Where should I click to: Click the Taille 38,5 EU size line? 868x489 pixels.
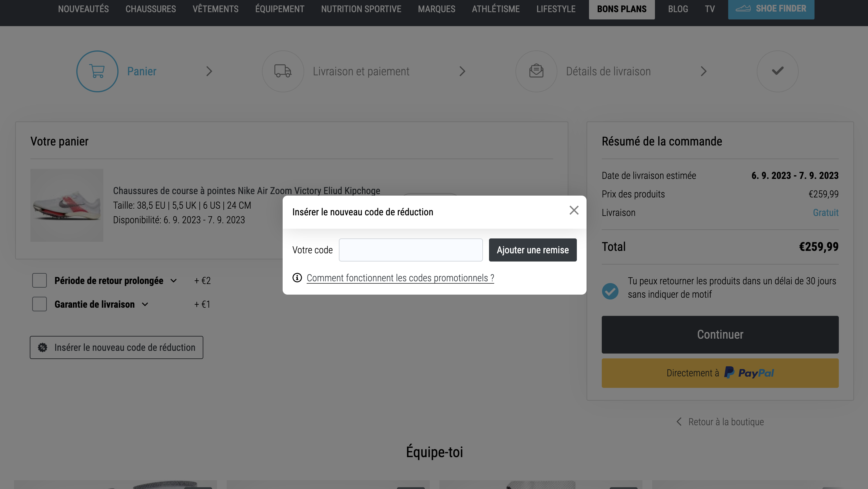(182, 205)
